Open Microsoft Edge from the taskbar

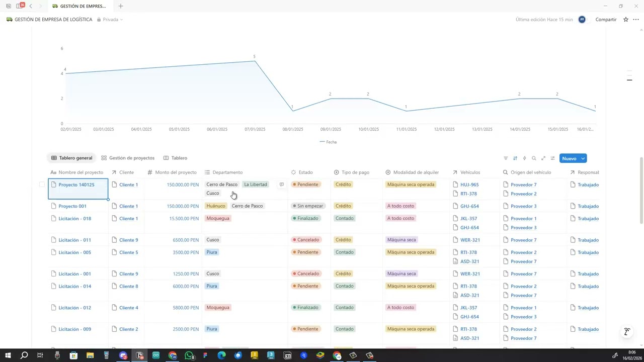pos(221,355)
